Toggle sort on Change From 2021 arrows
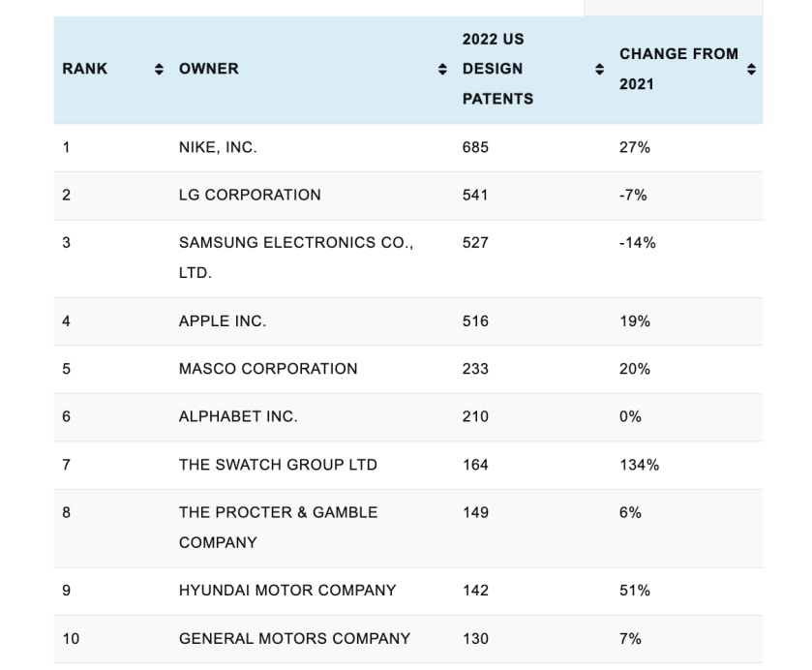 (751, 69)
